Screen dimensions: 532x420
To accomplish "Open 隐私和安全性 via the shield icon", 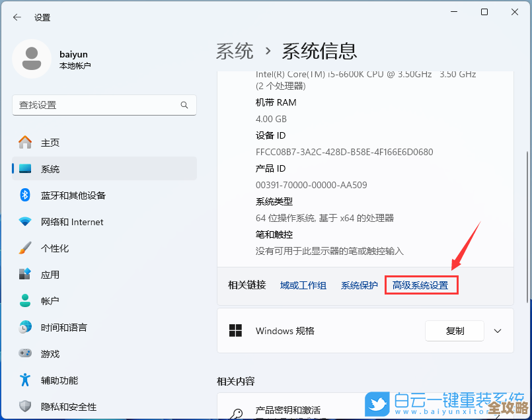I will click(25, 407).
